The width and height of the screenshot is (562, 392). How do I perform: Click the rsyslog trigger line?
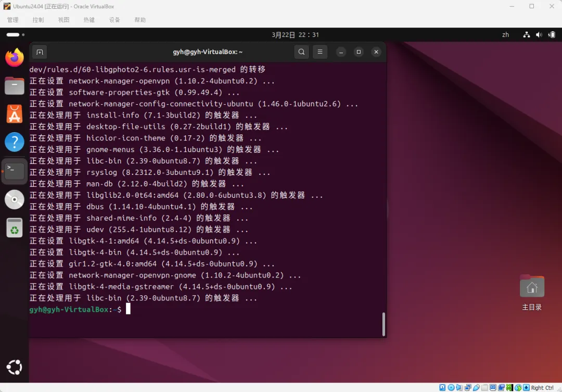pyautogui.click(x=150, y=172)
